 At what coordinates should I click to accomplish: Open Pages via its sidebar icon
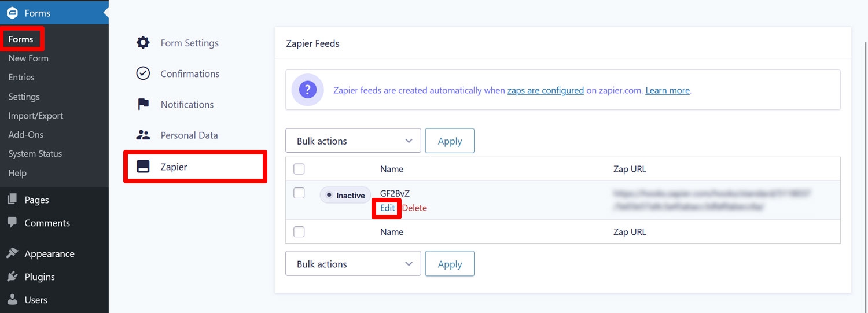(x=12, y=200)
